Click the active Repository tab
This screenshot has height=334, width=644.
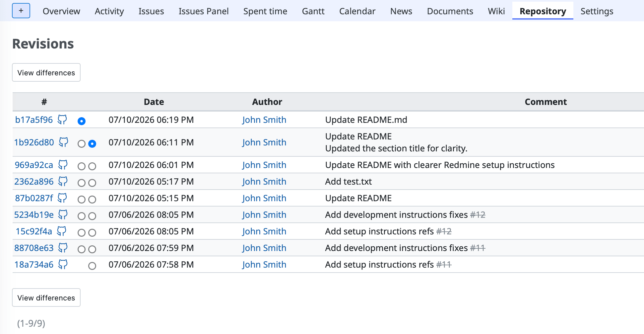[543, 11]
